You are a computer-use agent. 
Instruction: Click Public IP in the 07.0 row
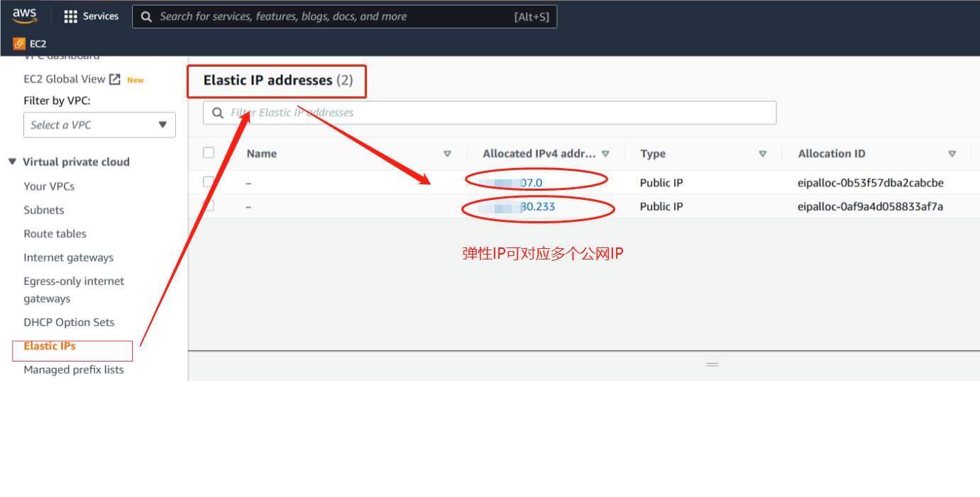[661, 183]
